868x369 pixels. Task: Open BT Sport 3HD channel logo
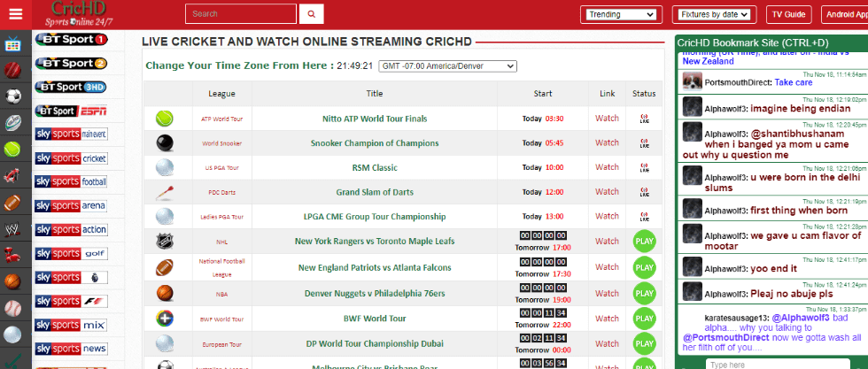(72, 87)
